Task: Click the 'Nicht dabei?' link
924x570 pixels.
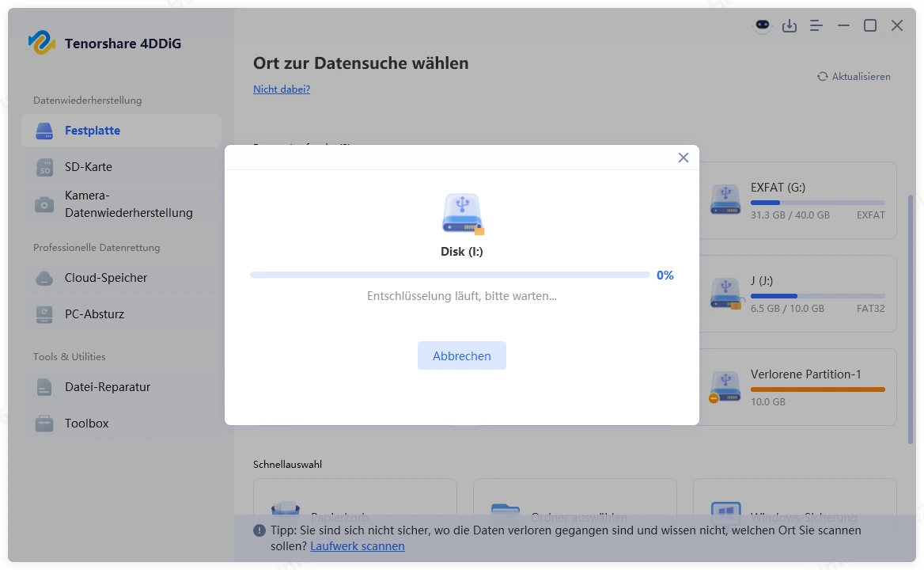Action: (282, 89)
